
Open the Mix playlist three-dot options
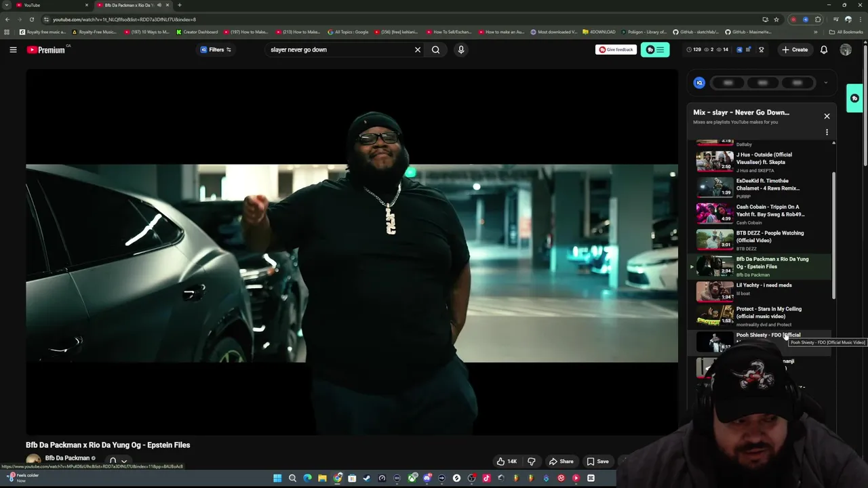tap(827, 132)
